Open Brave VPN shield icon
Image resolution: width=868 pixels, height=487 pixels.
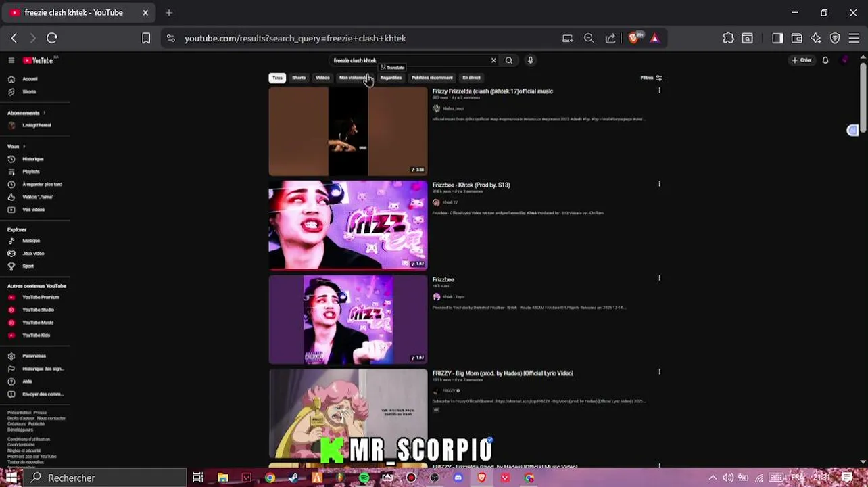point(835,39)
